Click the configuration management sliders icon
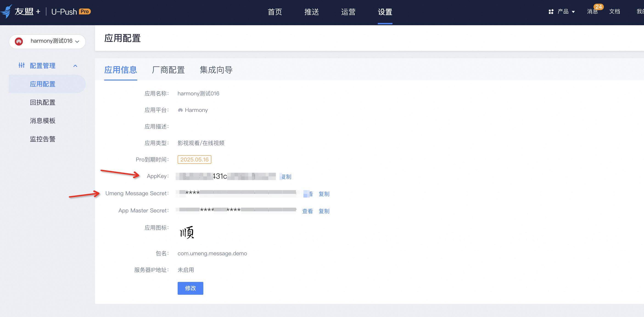This screenshot has width=644, height=317. pos(22,65)
